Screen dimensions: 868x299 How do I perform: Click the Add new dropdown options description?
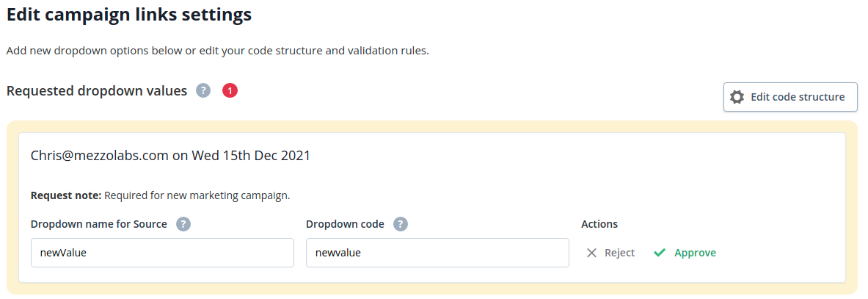218,51
